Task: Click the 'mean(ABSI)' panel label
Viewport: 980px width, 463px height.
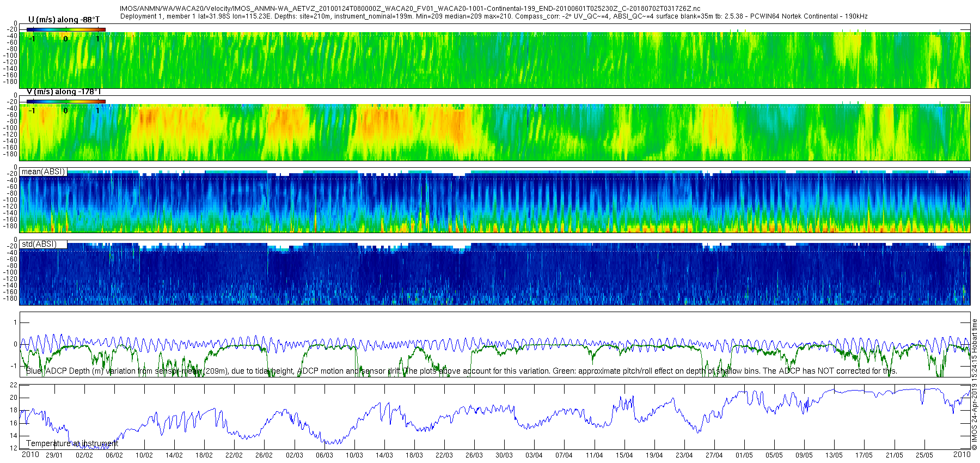Action: [x=44, y=172]
